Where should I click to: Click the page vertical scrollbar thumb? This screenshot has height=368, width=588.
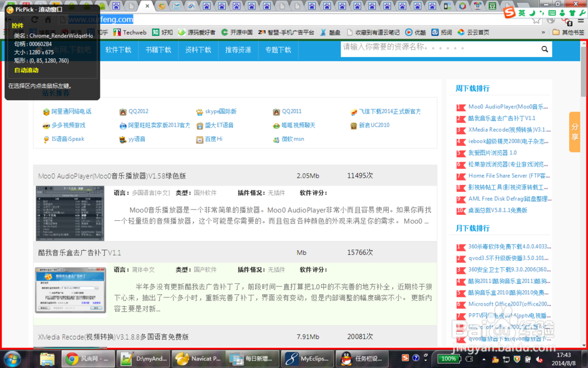pos(584,72)
